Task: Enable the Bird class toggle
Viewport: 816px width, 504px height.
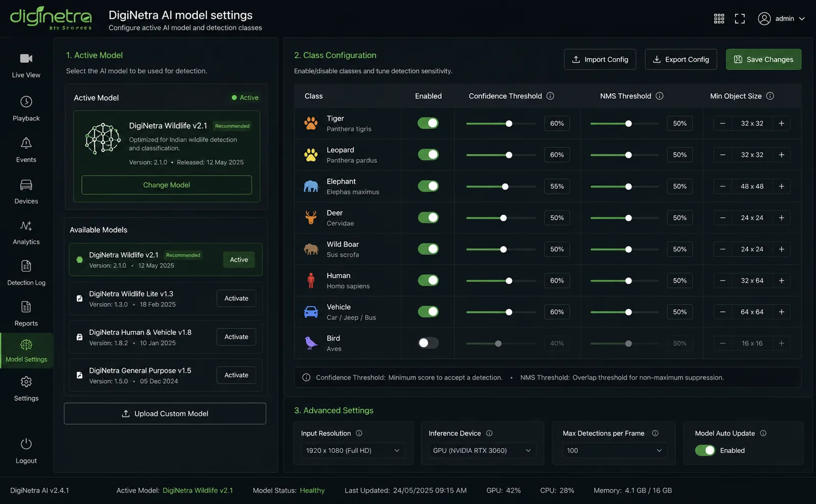Action: (x=428, y=343)
